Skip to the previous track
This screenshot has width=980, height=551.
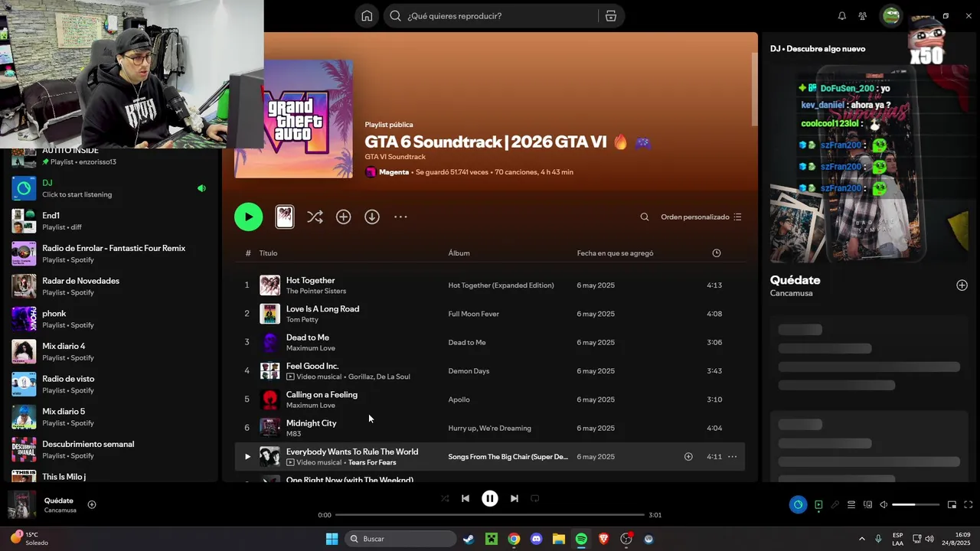pyautogui.click(x=465, y=498)
